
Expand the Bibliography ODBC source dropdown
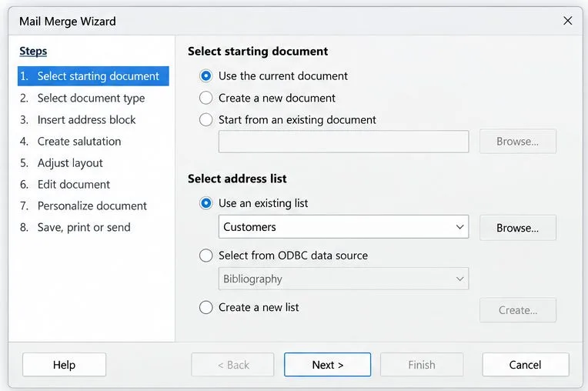pyautogui.click(x=343, y=279)
